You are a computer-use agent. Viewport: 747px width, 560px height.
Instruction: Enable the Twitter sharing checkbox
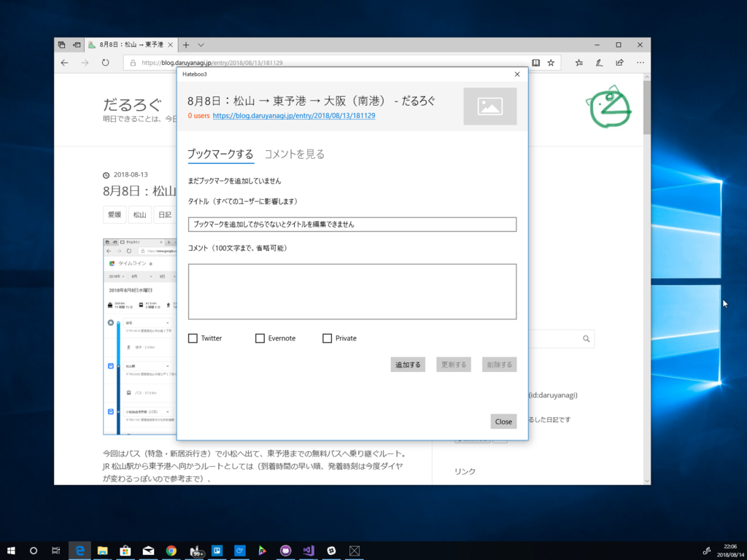click(x=193, y=338)
